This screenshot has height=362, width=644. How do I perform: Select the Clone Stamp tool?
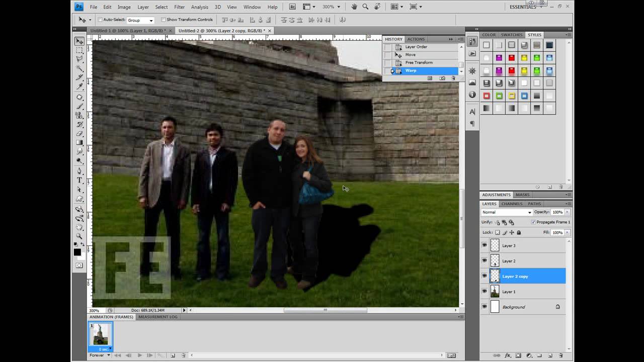79,115
